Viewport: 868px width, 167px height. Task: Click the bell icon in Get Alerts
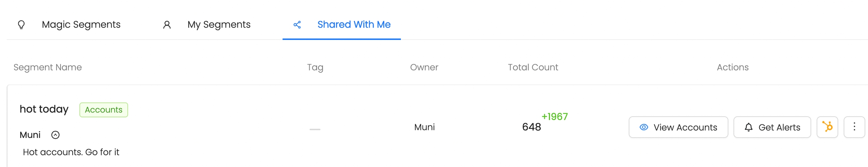(x=748, y=127)
